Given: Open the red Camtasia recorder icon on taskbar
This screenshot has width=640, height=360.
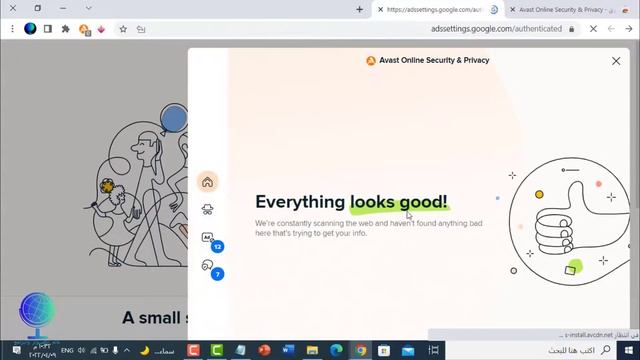Looking at the screenshot, I should [193, 350].
